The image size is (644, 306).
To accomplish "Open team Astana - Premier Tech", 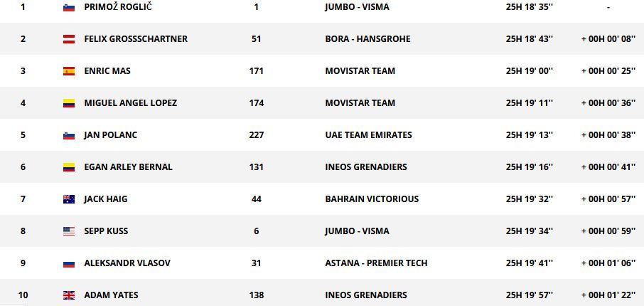I will 376,263.
